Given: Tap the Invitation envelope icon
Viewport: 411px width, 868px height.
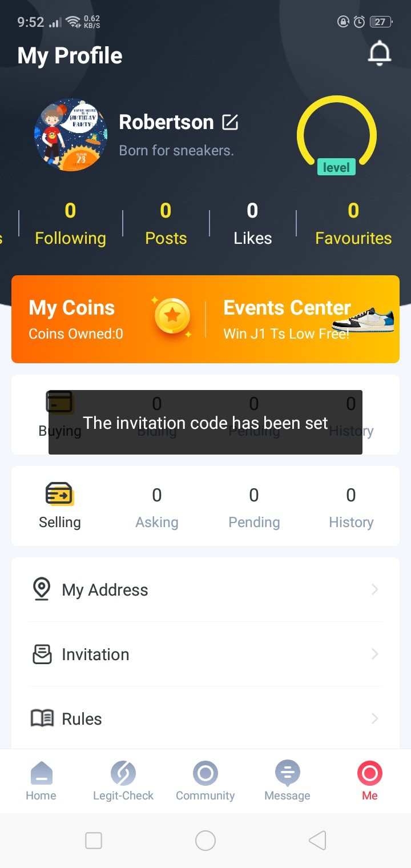Looking at the screenshot, I should [x=42, y=654].
